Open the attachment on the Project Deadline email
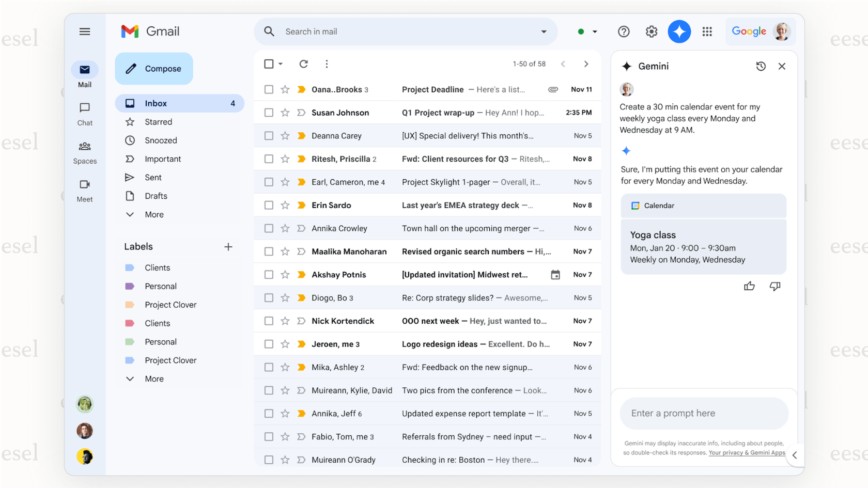Viewport: 868px width, 488px height. (x=553, y=89)
